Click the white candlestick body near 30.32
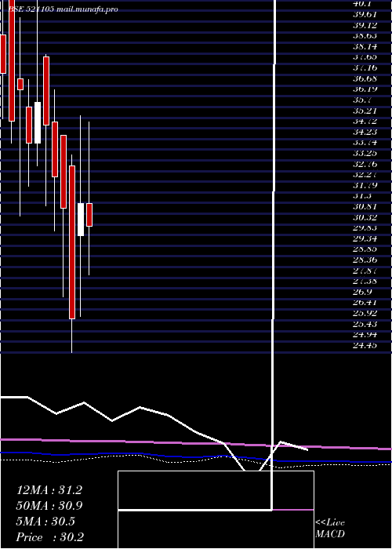The height and width of the screenshot is (549, 392). [x=81, y=220]
